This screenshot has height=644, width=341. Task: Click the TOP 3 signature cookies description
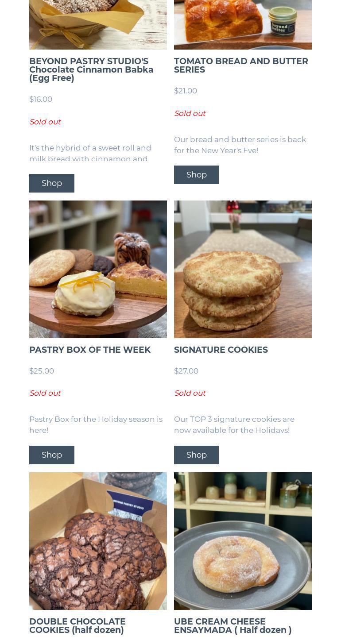pyautogui.click(x=234, y=424)
